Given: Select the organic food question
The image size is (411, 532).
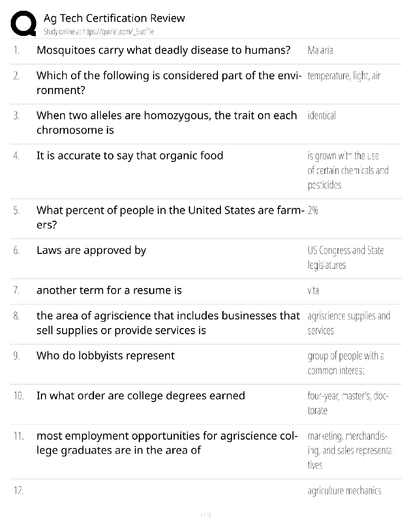Looking at the screenshot, I should tap(130, 156).
